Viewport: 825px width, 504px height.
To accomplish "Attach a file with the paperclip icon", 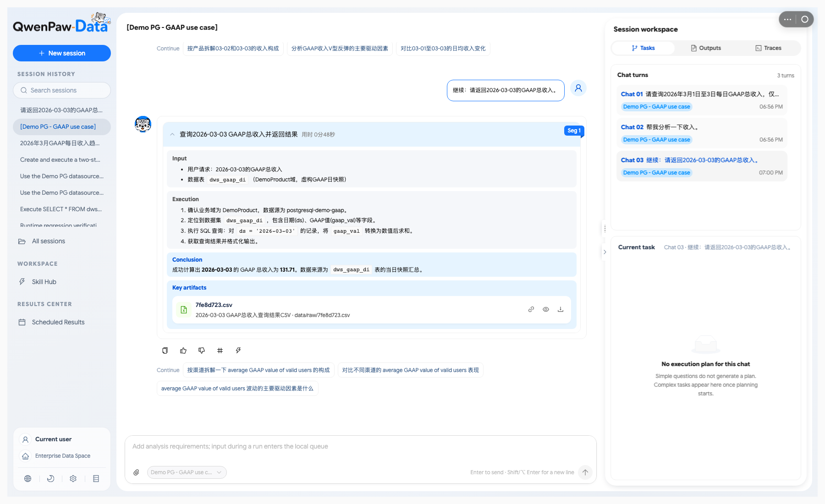I will point(136,472).
